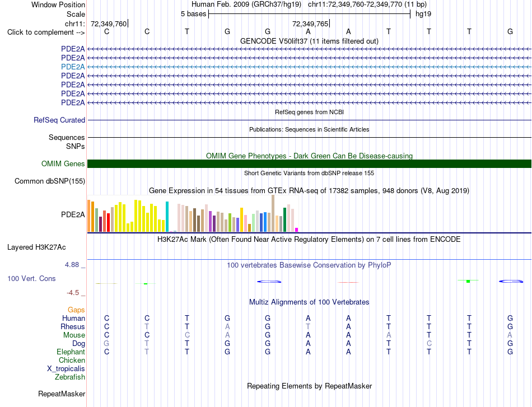The height and width of the screenshot is (407, 532).
Task: Click the GTEx PDE2A expression bar chart
Action: click(x=193, y=214)
